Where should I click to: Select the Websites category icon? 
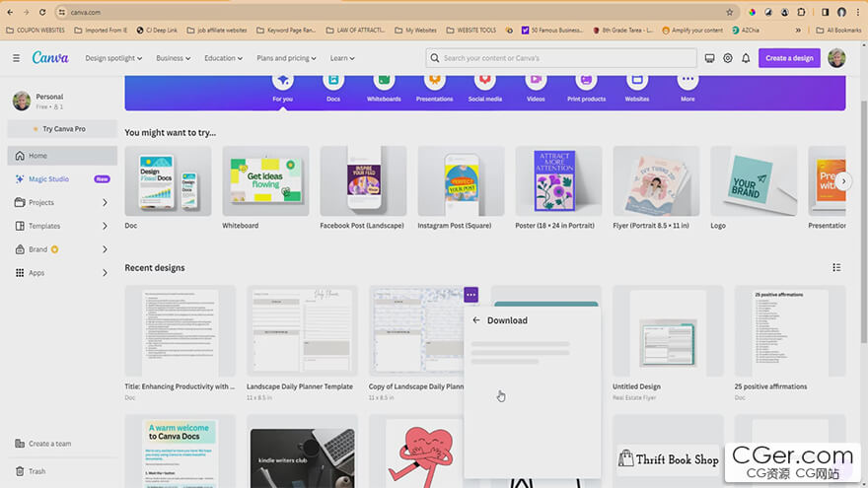[x=636, y=81]
